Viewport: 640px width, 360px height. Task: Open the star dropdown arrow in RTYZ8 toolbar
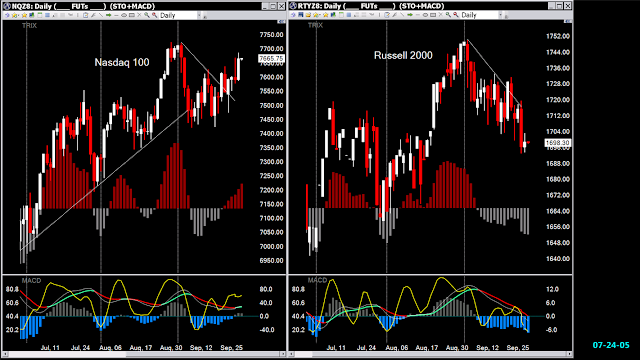(320, 15)
